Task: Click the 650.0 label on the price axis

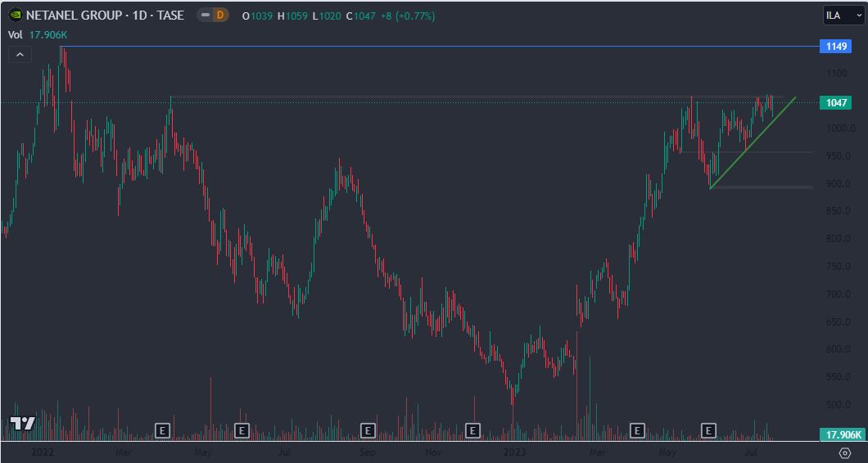Action: click(839, 322)
